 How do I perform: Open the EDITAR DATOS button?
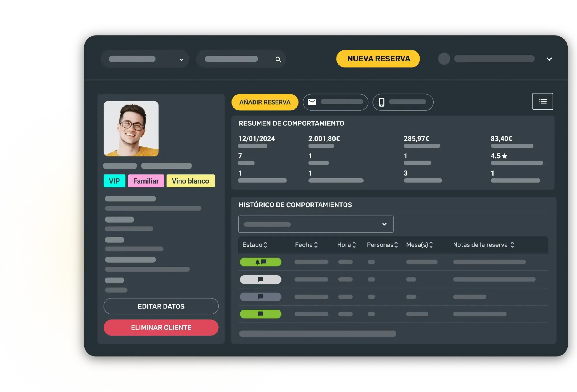point(161,306)
